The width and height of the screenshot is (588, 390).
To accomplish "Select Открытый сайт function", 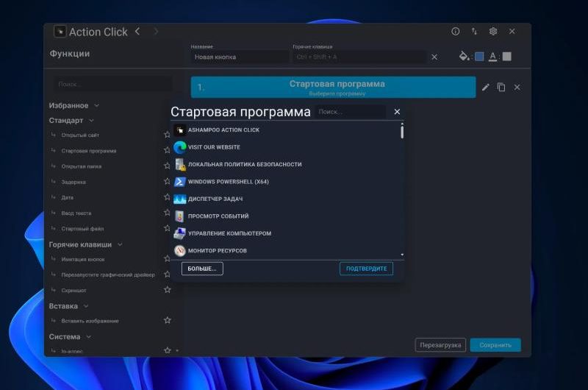I will (80, 135).
